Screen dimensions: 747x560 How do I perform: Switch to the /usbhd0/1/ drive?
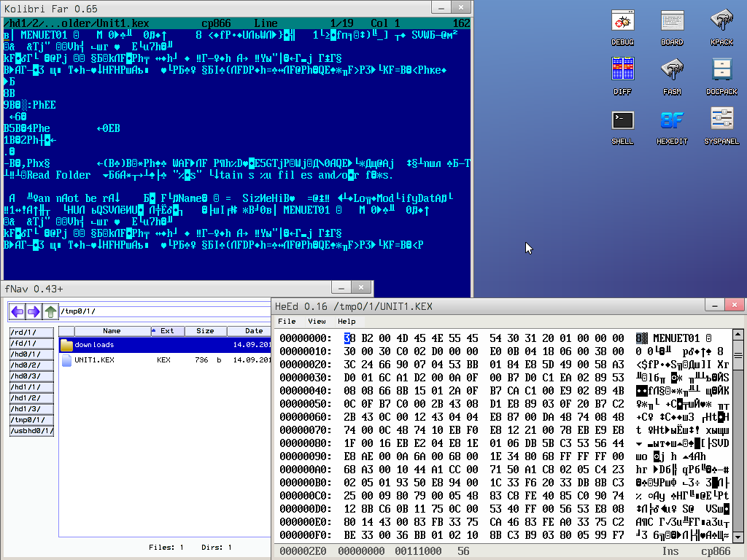(31, 431)
